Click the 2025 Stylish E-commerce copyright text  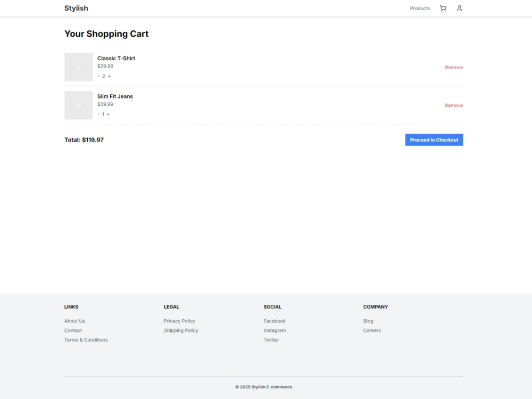[264, 387]
